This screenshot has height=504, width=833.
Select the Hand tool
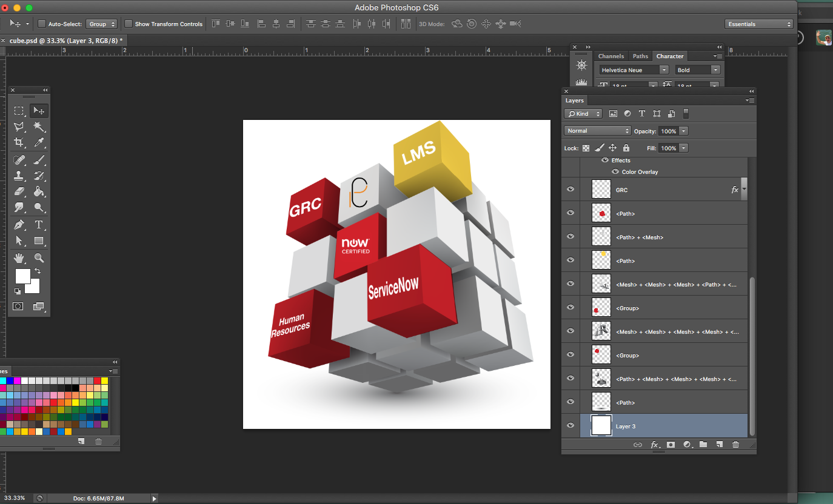[x=19, y=258]
